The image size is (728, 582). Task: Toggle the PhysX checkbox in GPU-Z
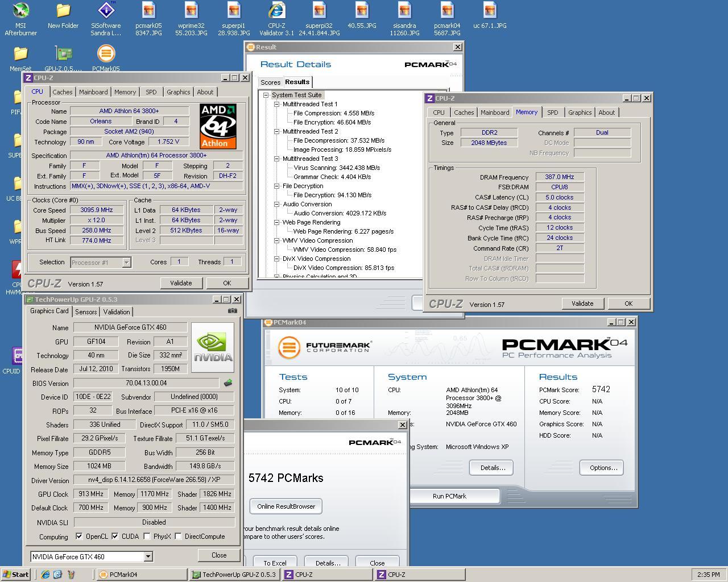point(147,536)
